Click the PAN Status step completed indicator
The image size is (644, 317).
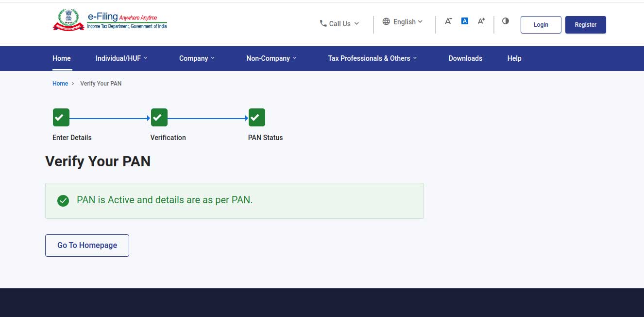click(x=256, y=117)
